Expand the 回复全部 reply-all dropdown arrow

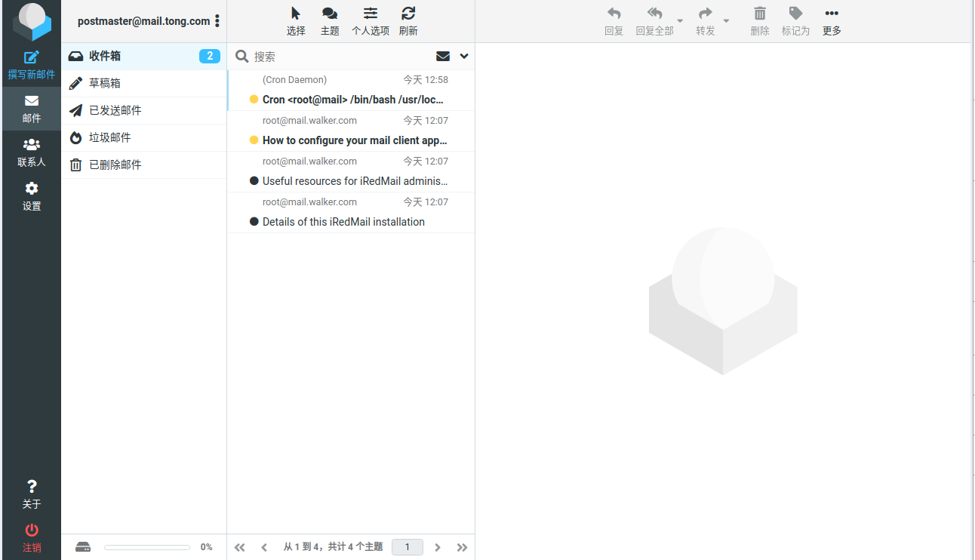pyautogui.click(x=678, y=21)
